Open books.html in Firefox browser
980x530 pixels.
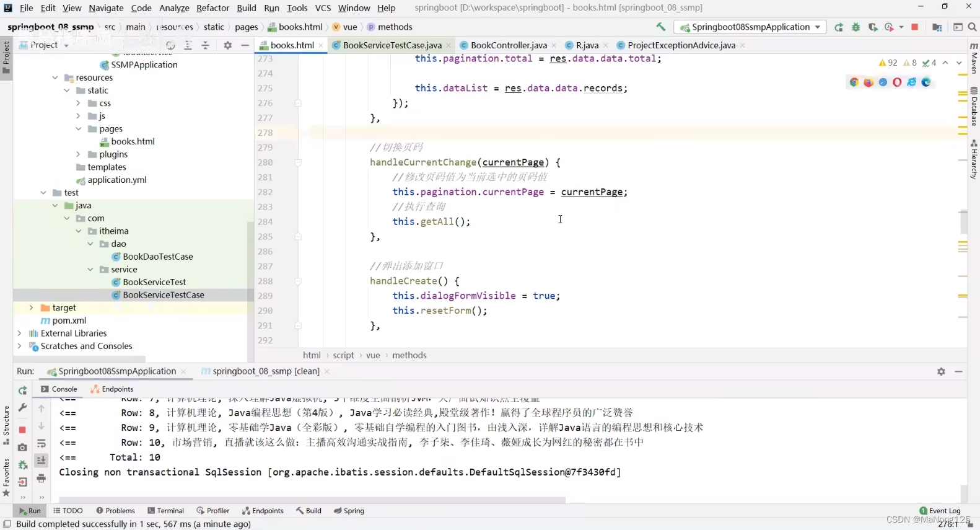tap(868, 82)
